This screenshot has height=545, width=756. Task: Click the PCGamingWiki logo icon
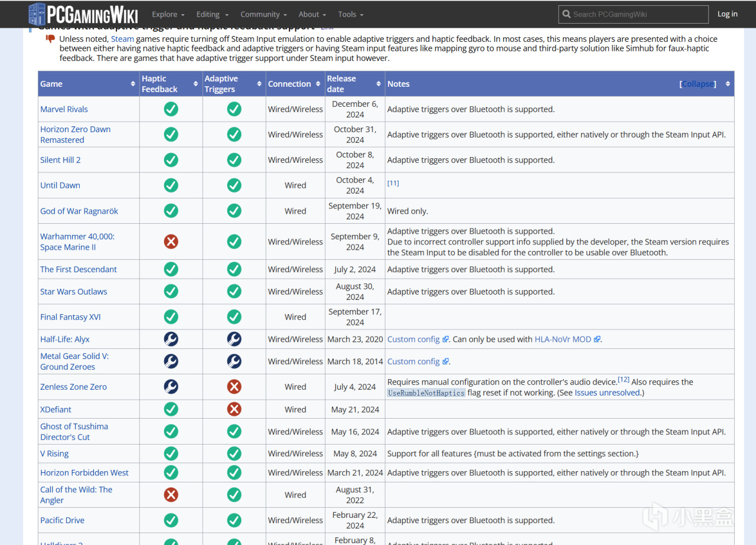click(37, 14)
